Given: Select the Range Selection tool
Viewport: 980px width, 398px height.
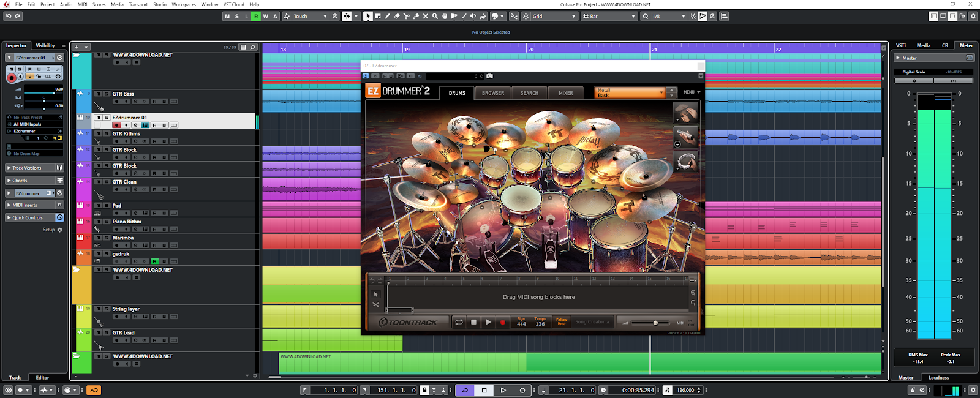Looking at the screenshot, I should 377,17.
